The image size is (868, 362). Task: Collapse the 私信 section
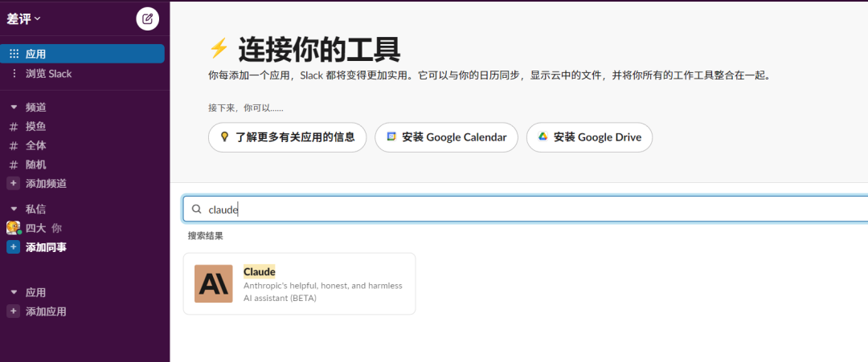pos(14,209)
